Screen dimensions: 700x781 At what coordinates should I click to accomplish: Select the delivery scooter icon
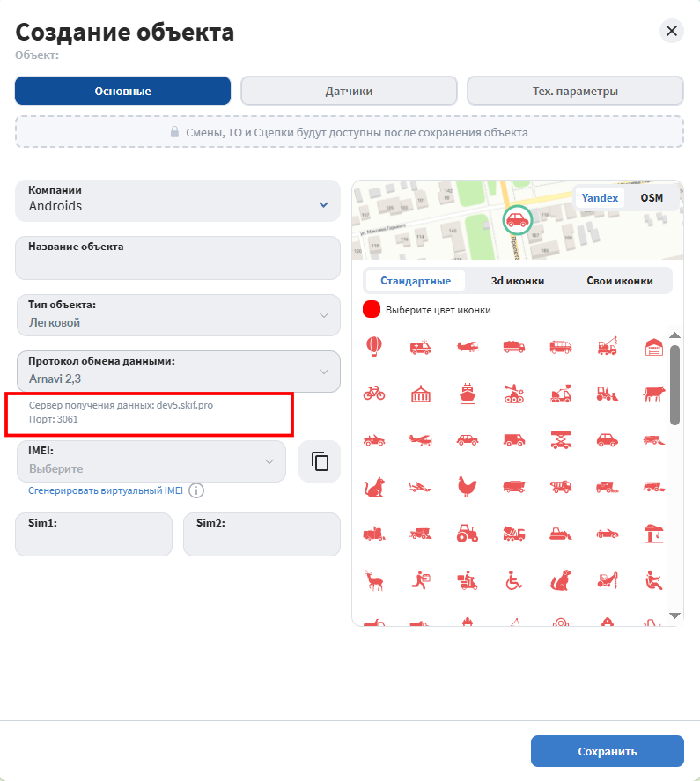pyautogui.click(x=468, y=580)
